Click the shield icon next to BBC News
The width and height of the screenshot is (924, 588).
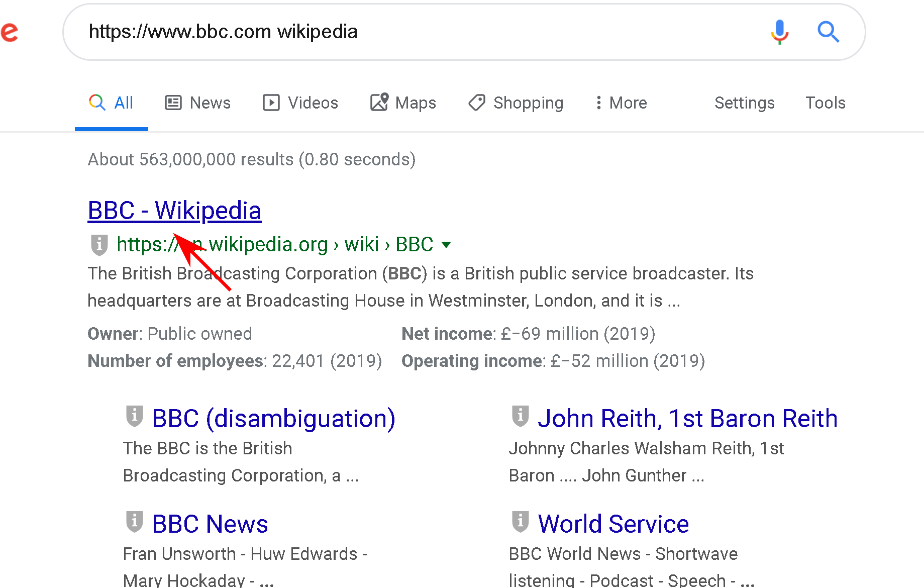(134, 522)
